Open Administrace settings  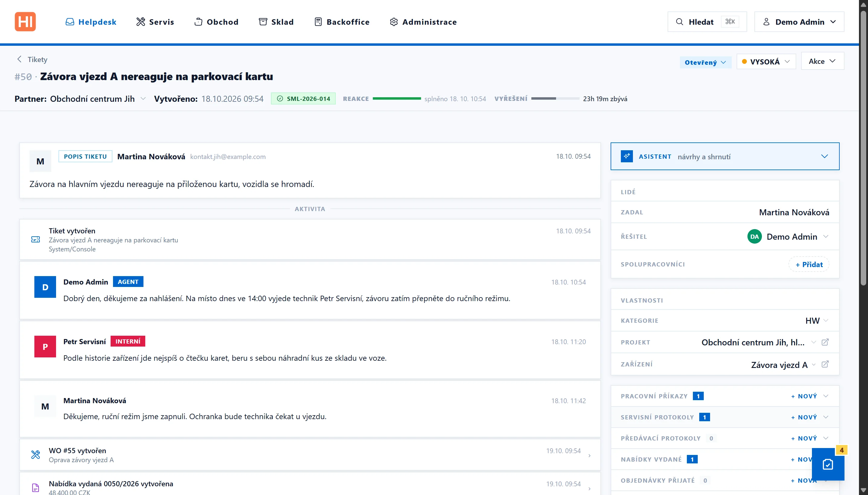tap(423, 22)
